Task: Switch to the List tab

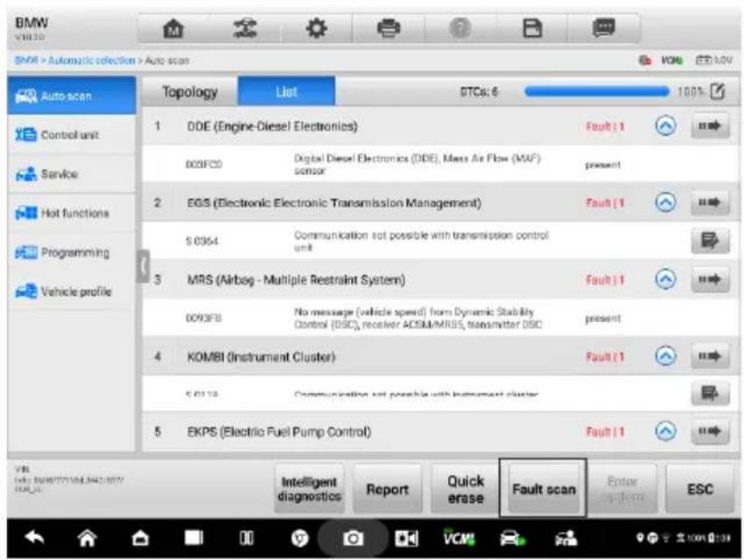Action: tap(286, 92)
